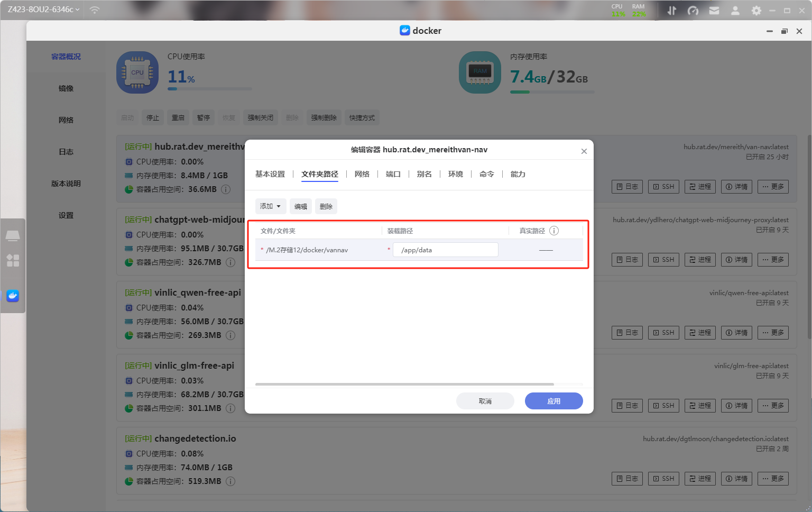
Task: Switch to the 环境 tab
Action: (x=456, y=174)
